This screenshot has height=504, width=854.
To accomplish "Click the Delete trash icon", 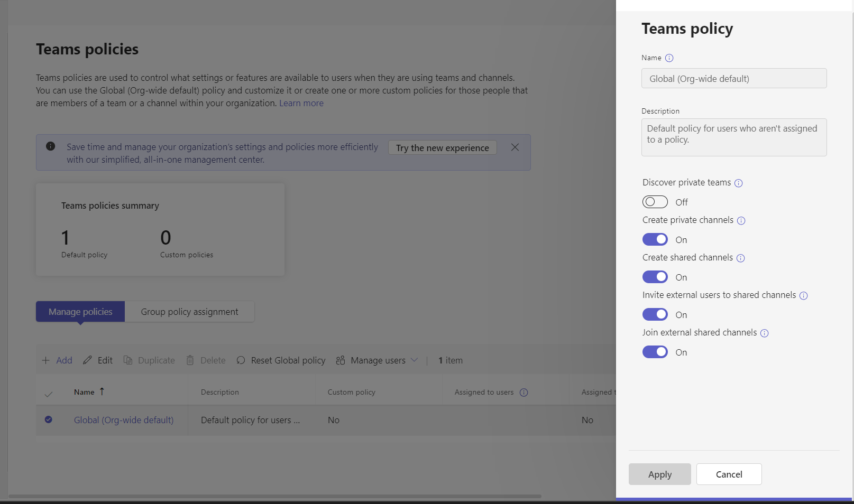I will coord(190,360).
